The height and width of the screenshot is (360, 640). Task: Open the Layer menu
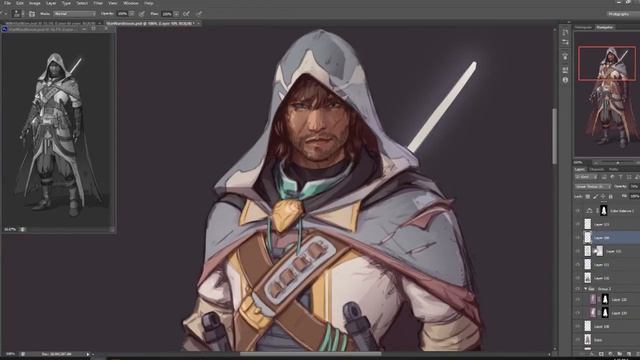click(x=51, y=3)
